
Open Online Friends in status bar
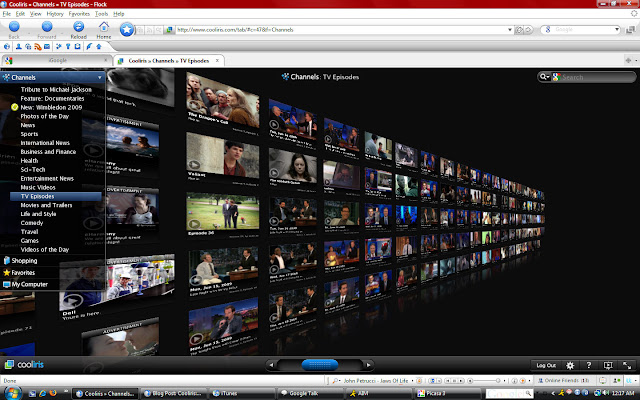pyautogui.click(x=563, y=380)
